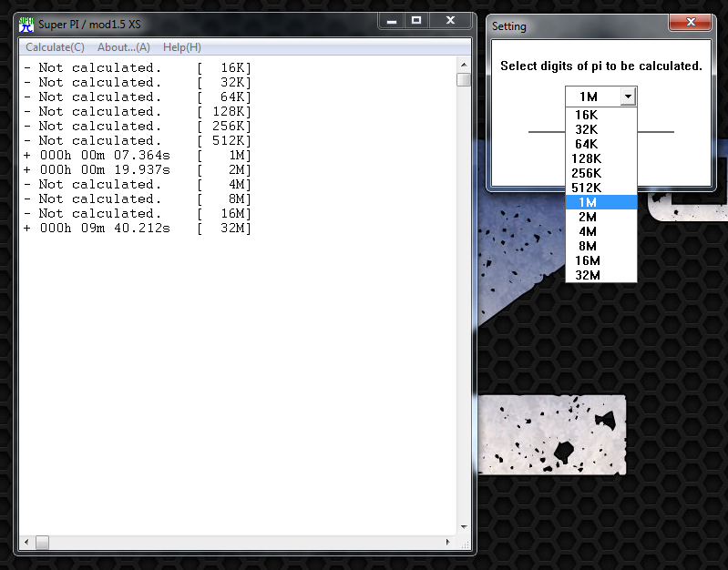Choose 64K from the digits list
The image size is (728, 570).
600,144
